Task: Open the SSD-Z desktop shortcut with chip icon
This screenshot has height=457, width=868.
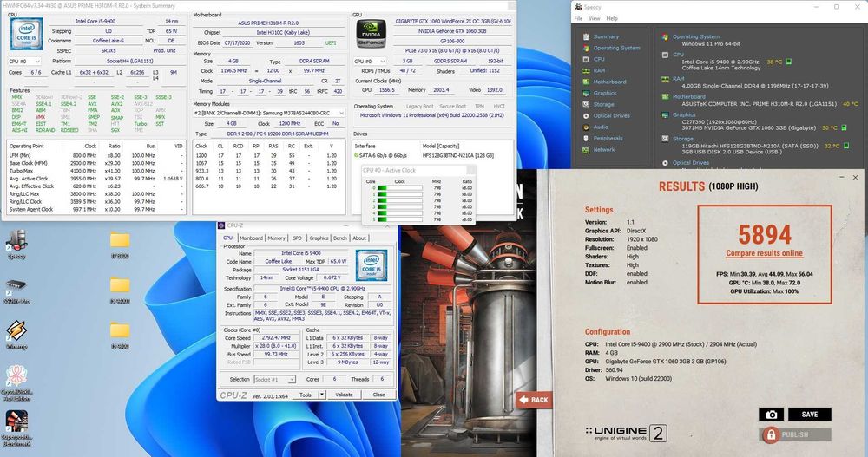Action: pos(16,291)
